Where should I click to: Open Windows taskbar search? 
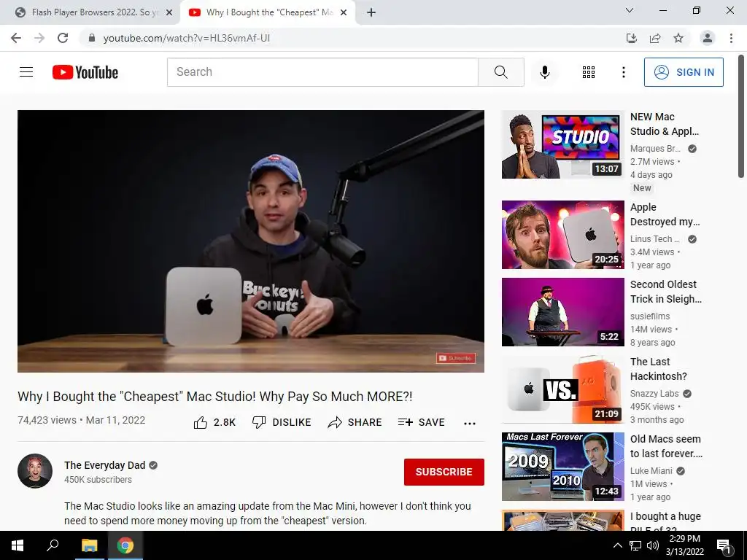pos(53,545)
